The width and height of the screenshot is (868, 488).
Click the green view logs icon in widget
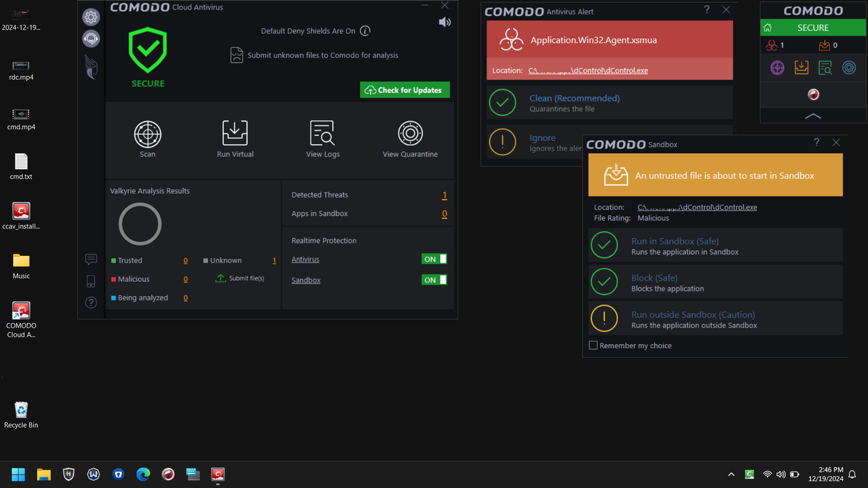tap(825, 67)
